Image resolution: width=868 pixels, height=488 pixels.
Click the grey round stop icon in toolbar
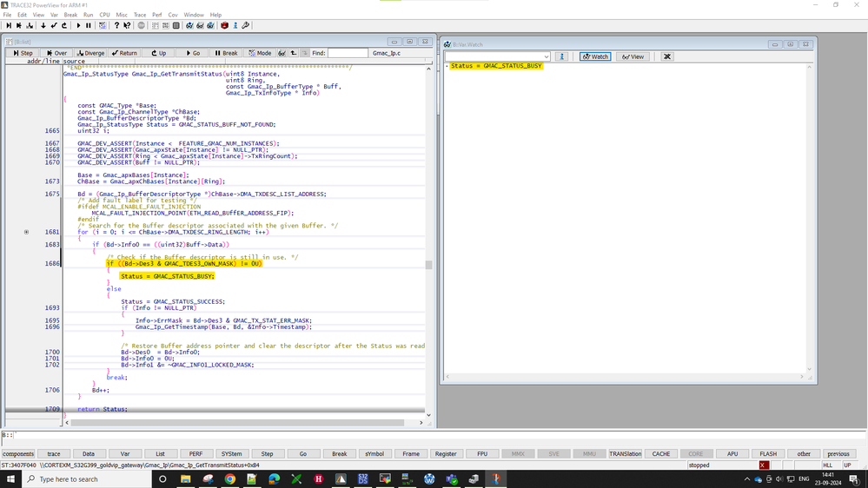tap(141, 25)
